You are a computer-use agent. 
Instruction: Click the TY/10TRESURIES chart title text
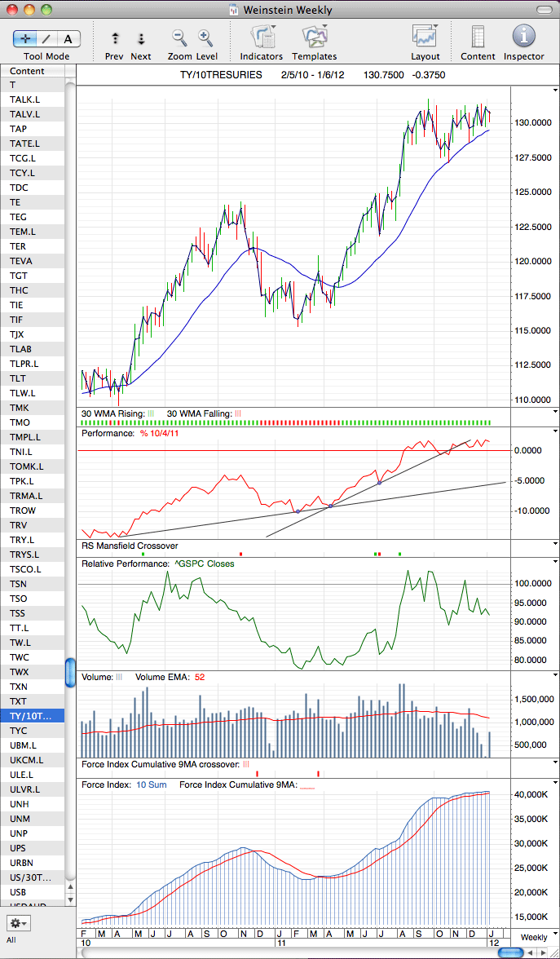coord(222,75)
